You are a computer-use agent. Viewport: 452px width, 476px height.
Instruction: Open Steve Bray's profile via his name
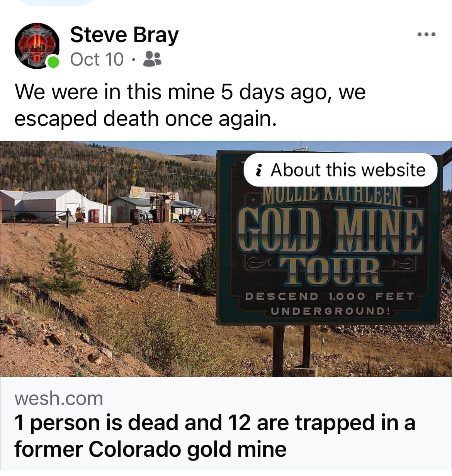(x=124, y=35)
